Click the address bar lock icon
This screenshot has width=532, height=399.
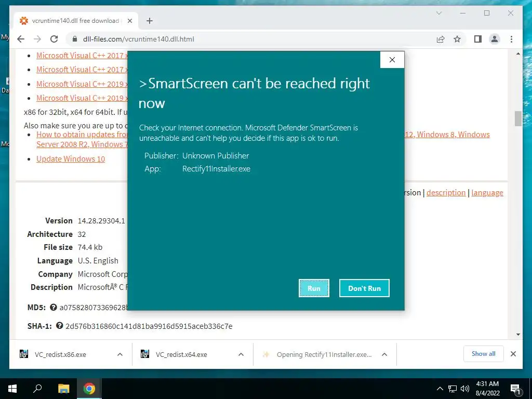tap(75, 39)
